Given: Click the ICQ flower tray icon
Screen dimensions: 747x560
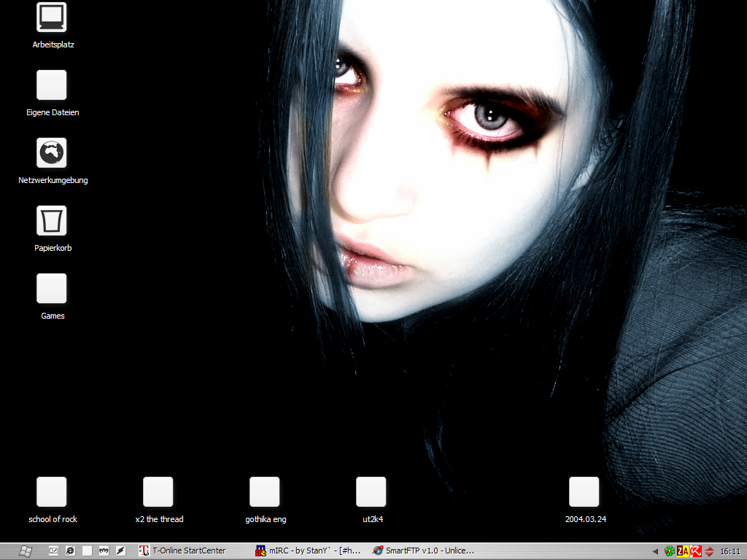Looking at the screenshot, I should coord(669,551).
